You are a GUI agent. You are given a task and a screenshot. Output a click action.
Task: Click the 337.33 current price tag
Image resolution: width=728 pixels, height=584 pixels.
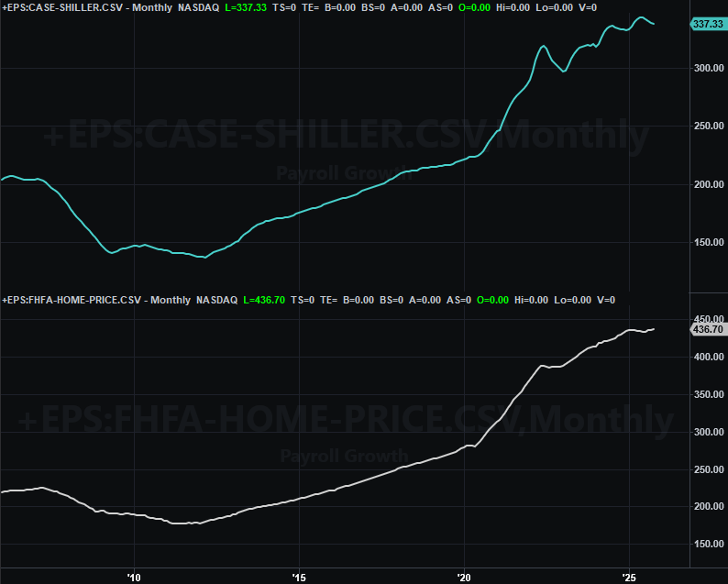click(706, 24)
